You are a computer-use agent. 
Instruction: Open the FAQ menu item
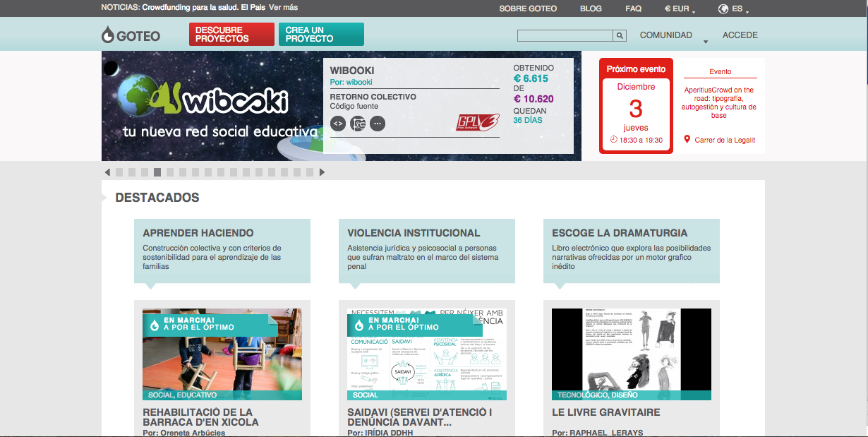click(633, 9)
